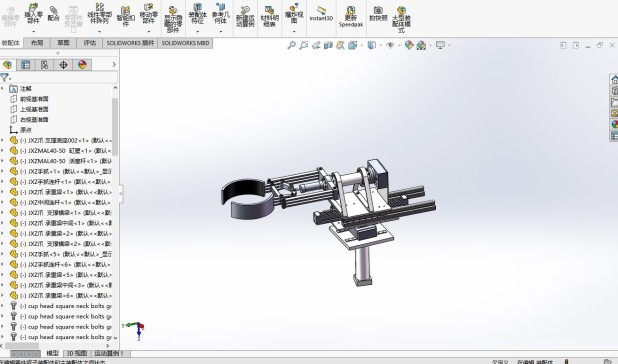The image size is (618, 364).
Task: Click the robotic gripper claw in viewport
Action: point(248,198)
